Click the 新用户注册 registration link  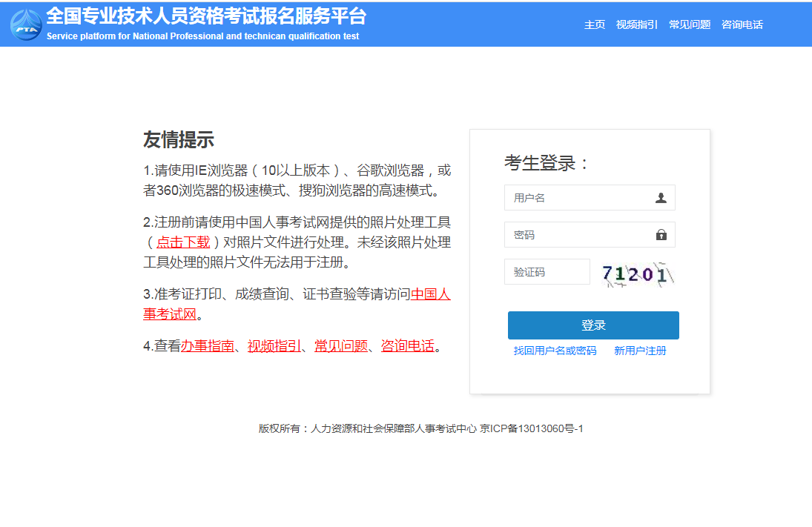tap(640, 351)
